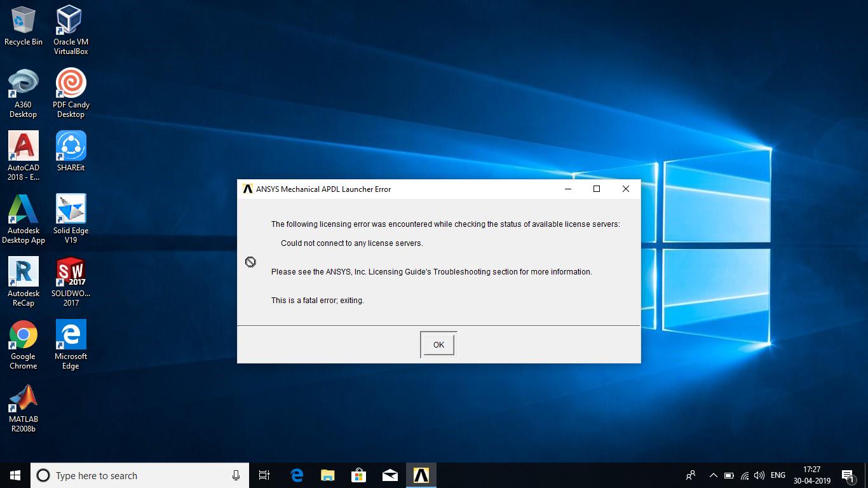
Task: Click OK in the ANSYS error dialog
Action: pyautogui.click(x=438, y=344)
